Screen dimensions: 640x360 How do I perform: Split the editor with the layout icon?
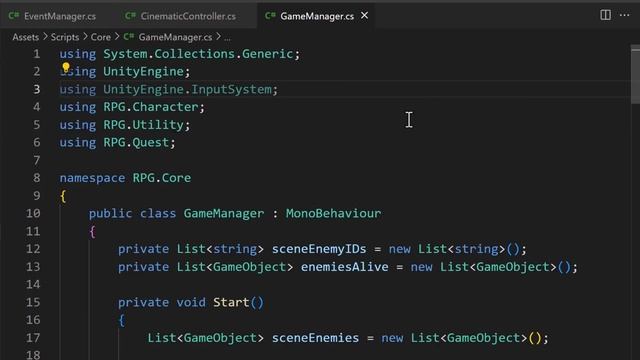coord(605,15)
